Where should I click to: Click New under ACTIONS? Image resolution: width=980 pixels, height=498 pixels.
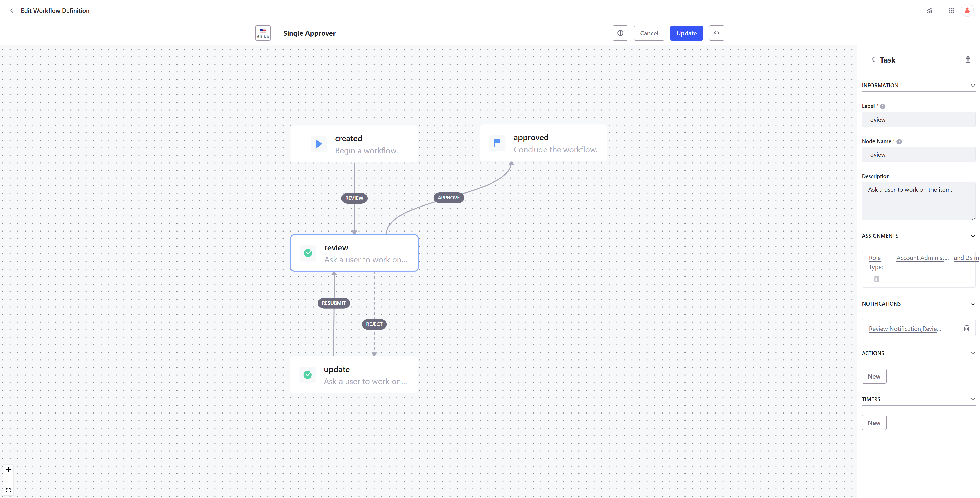click(874, 376)
